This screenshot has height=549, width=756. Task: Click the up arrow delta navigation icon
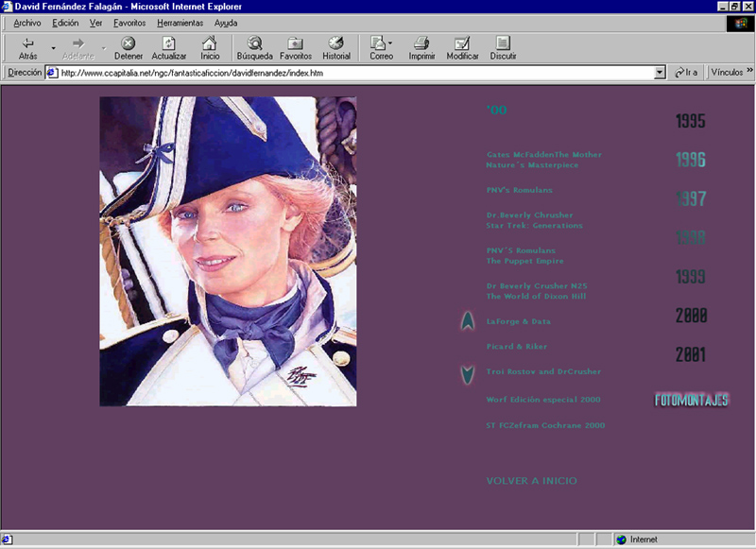[467, 321]
